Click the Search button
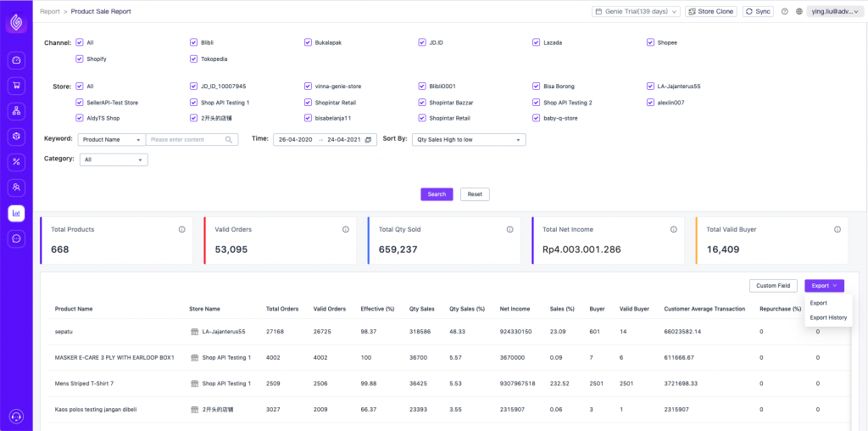 tap(437, 194)
